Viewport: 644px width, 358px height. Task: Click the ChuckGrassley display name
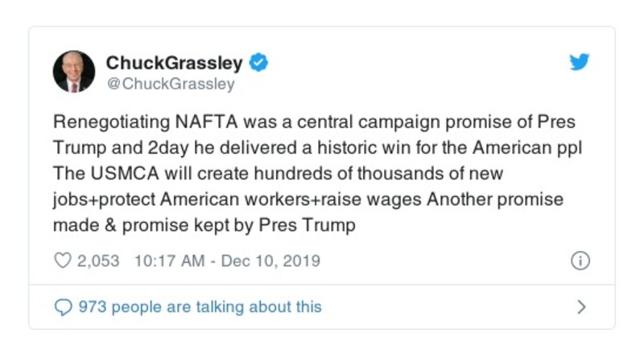tap(175, 62)
